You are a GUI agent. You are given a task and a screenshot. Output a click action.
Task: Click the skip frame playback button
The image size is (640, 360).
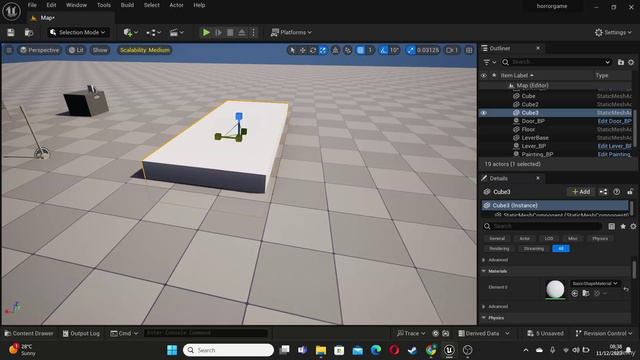(x=218, y=32)
